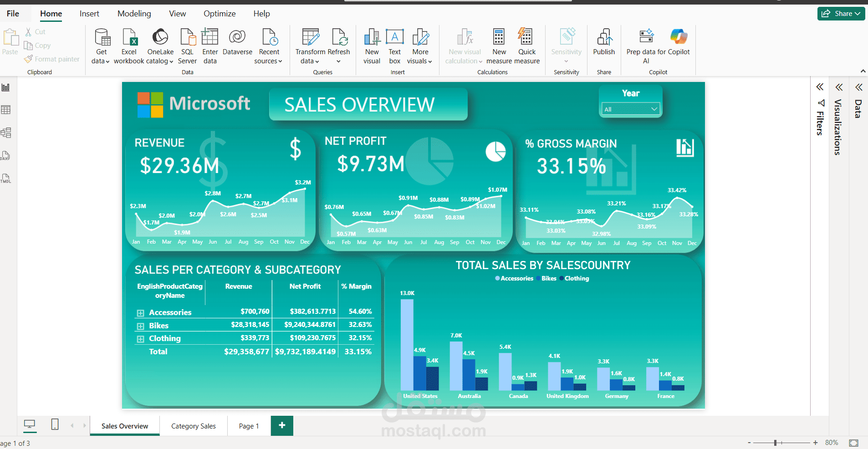The height and width of the screenshot is (449, 868).
Task: Open OneLake catalog icon
Action: click(160, 37)
